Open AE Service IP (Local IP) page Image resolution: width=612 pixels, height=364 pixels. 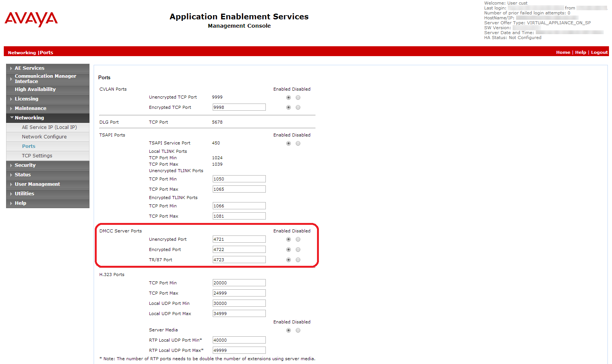48,127
